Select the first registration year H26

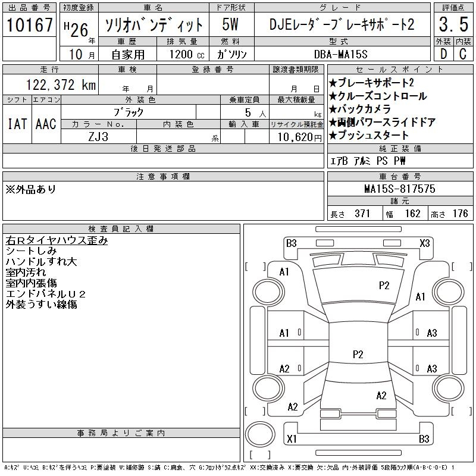coord(76,30)
